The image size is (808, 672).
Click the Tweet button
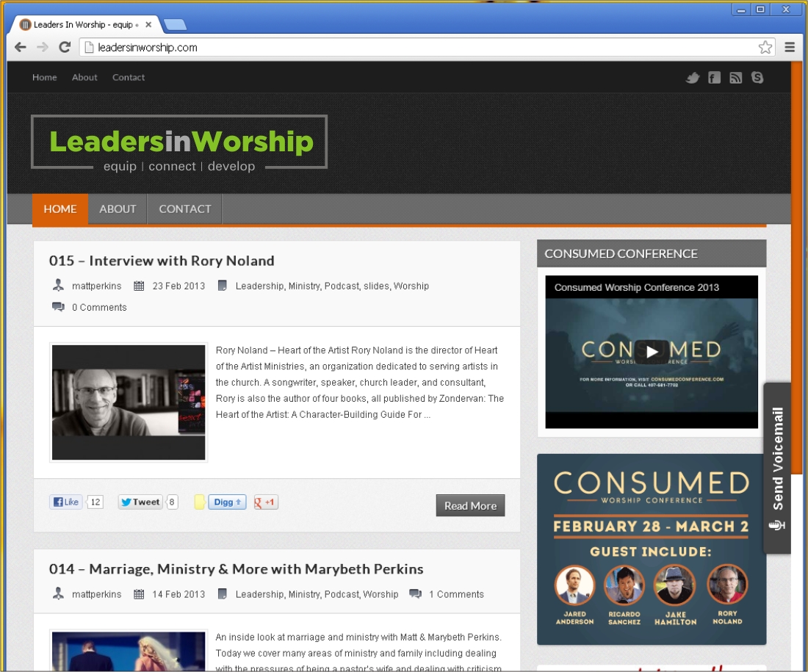tap(141, 502)
